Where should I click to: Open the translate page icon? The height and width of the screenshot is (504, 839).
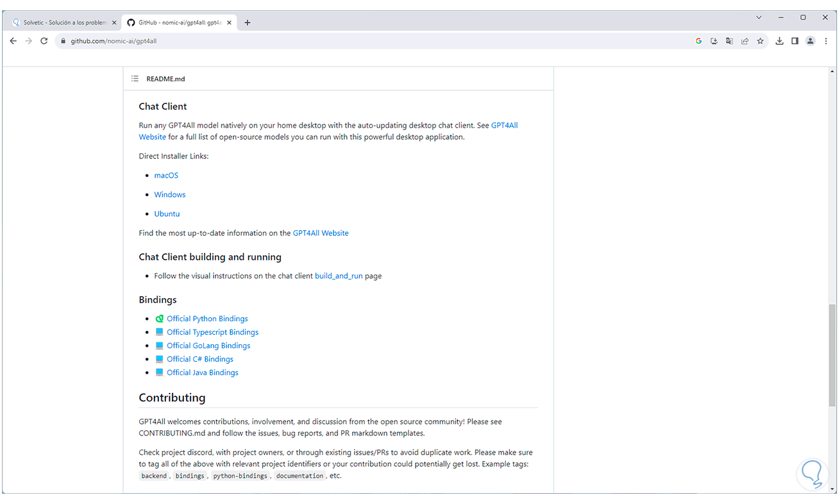click(729, 41)
